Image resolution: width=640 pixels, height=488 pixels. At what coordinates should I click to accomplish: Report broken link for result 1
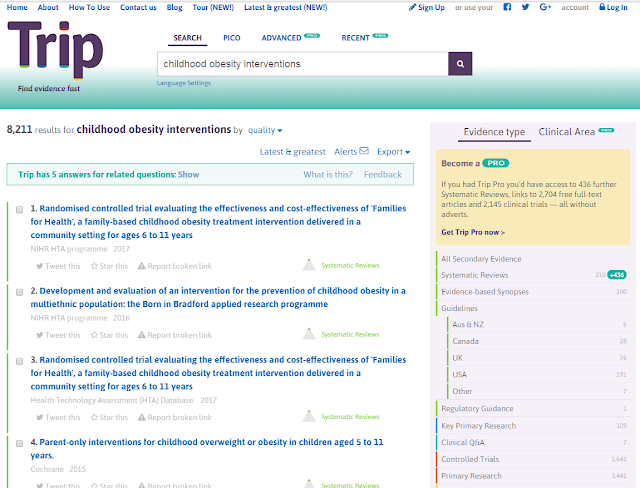click(x=175, y=266)
